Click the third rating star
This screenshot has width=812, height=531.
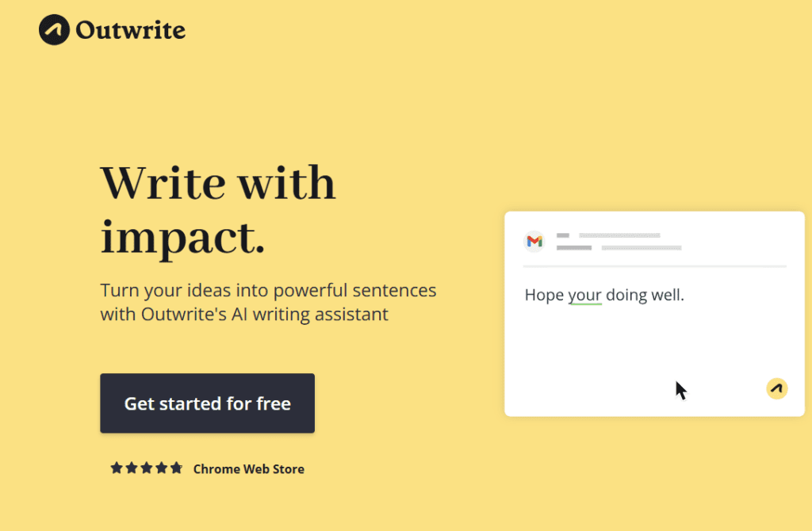pos(147,468)
